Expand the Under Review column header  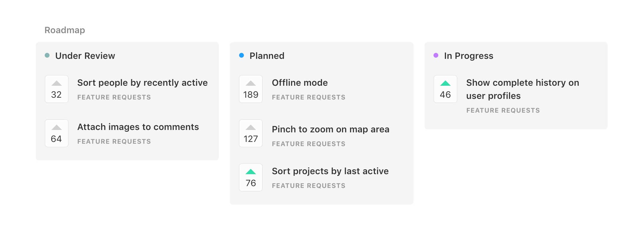pos(85,56)
